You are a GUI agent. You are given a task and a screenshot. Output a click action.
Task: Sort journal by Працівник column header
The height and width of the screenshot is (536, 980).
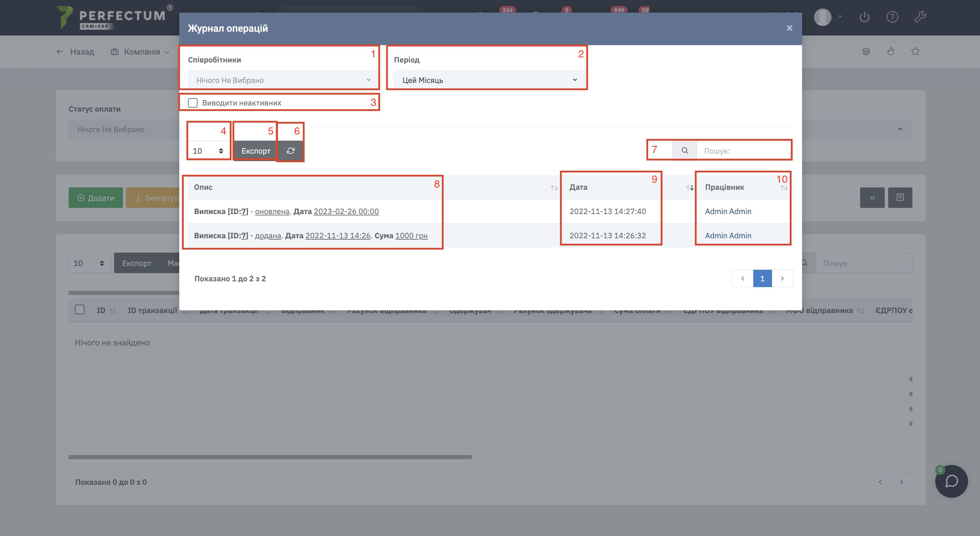click(724, 187)
